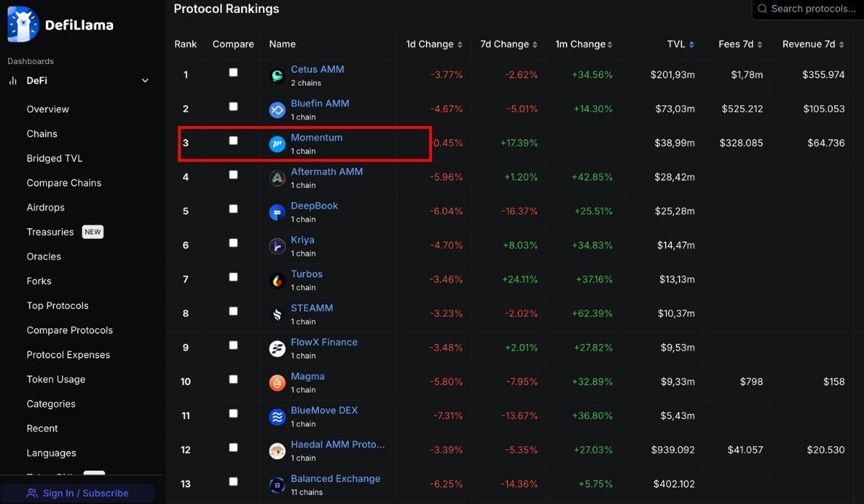The image size is (864, 504).
Task: Click Cetus AMM TVL value $201,93m
Action: point(672,75)
